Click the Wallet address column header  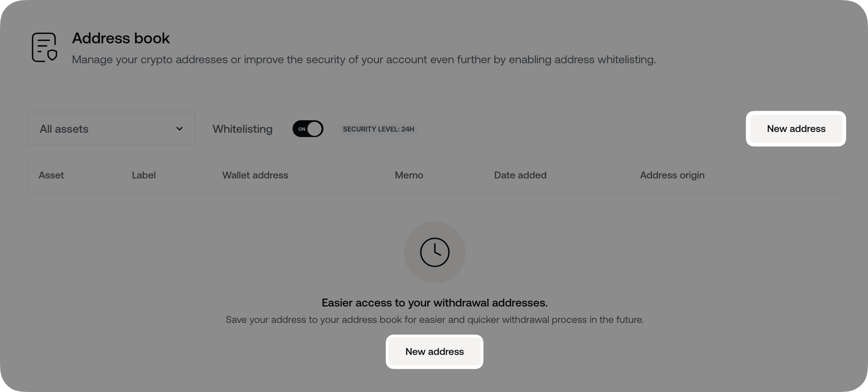tap(255, 175)
